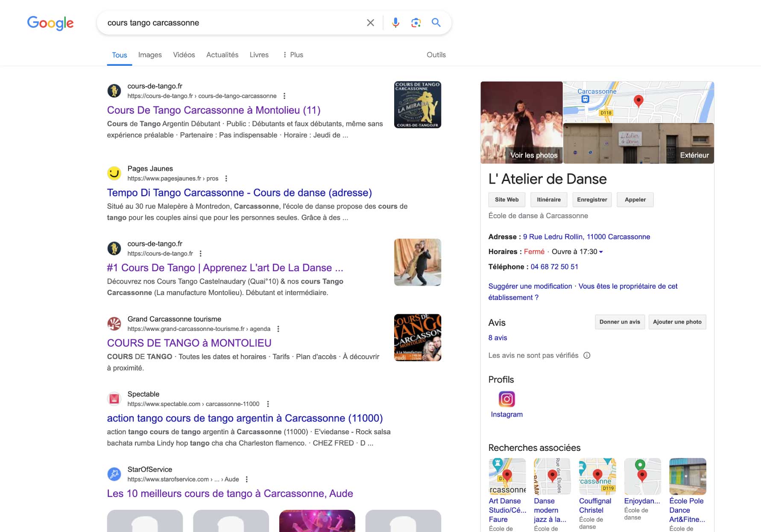This screenshot has height=532, width=761.
Task: Click the magnifying glass search icon
Action: 436,23
